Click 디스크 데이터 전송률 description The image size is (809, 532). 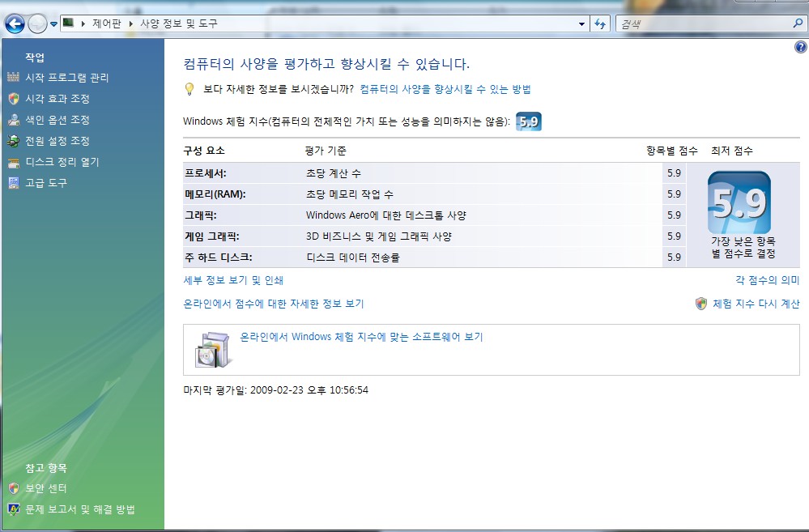pyautogui.click(x=353, y=257)
